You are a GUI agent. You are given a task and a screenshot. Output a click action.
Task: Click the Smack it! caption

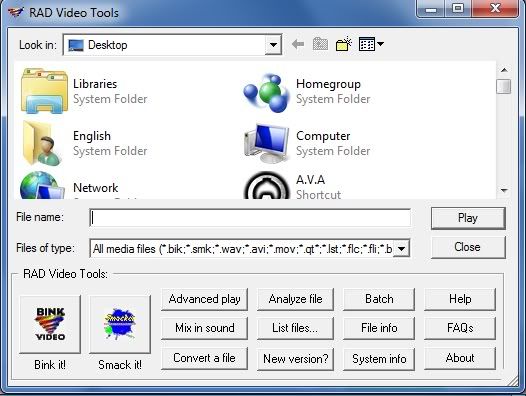click(x=120, y=365)
